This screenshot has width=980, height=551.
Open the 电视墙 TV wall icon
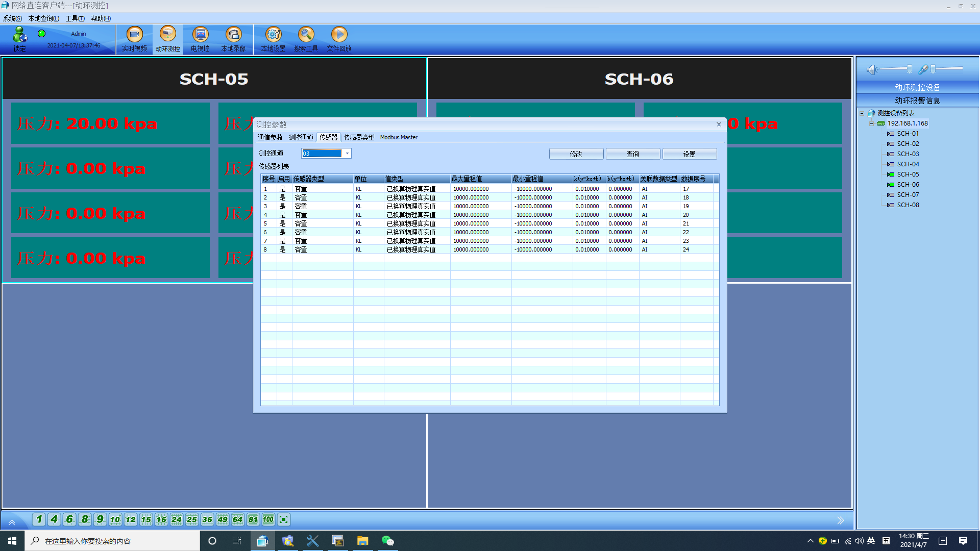[200, 39]
